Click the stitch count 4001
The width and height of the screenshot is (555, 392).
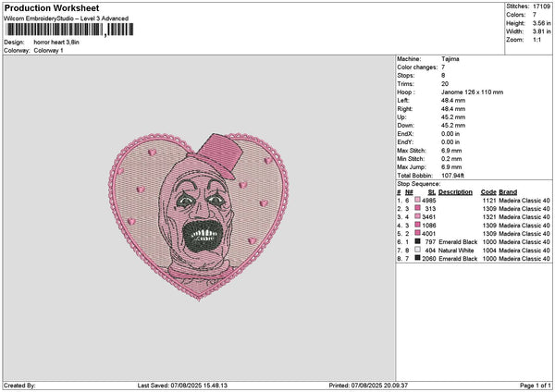coord(429,234)
